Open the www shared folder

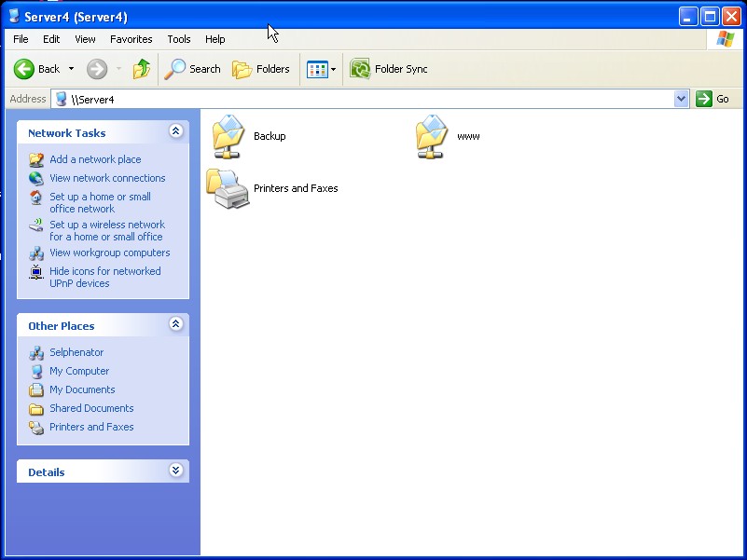[x=432, y=136]
